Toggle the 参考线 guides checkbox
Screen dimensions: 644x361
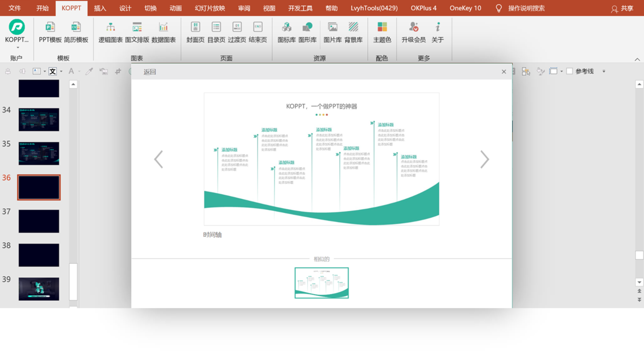pos(570,71)
